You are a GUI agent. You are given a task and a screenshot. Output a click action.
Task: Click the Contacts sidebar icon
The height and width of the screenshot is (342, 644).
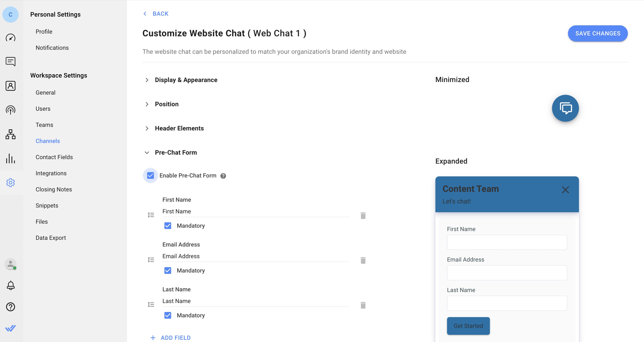pos(11,85)
